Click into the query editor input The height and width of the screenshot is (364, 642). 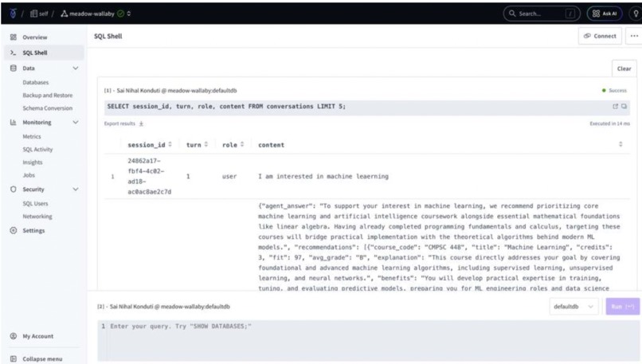(369, 340)
